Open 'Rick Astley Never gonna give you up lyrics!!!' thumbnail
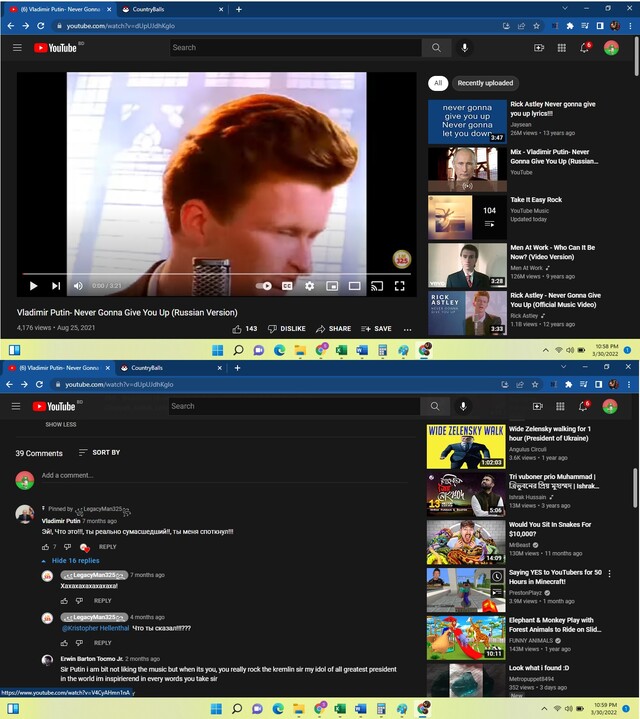This screenshot has width=640, height=719. click(x=467, y=122)
